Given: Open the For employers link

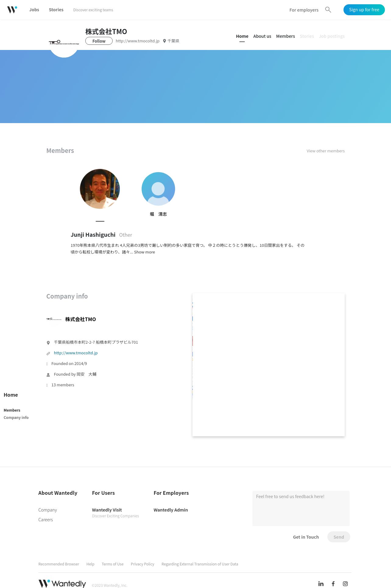Looking at the screenshot, I should (304, 10).
